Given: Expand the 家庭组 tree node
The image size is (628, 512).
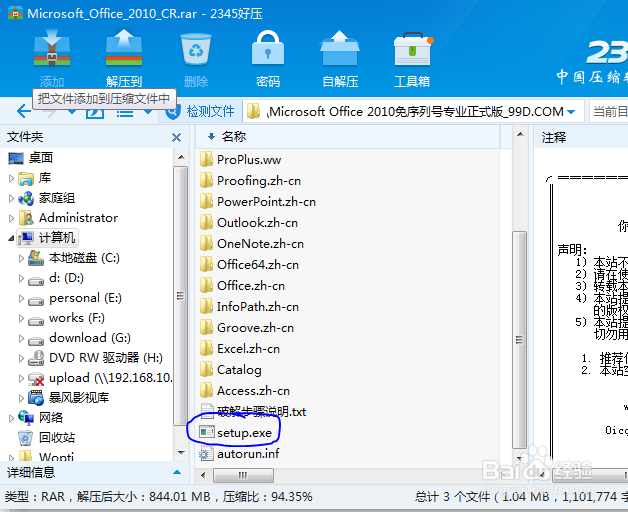Looking at the screenshot, I should click(x=11, y=198).
